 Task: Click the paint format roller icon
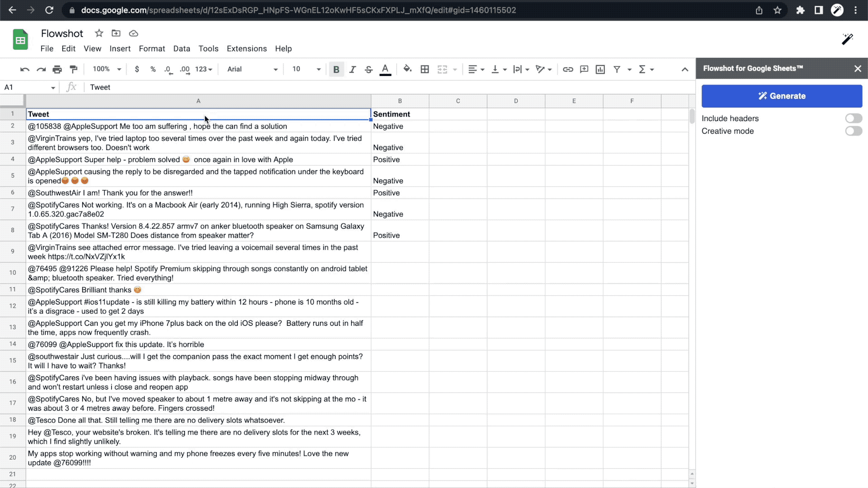pyautogui.click(x=73, y=69)
